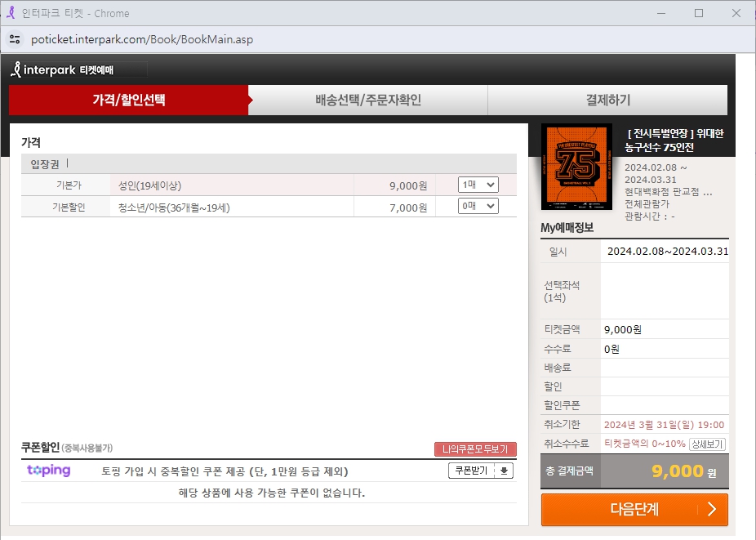This screenshot has height=540, width=756.
Task: Click 상세보기 next to 취소수수료
Action: coord(707,444)
